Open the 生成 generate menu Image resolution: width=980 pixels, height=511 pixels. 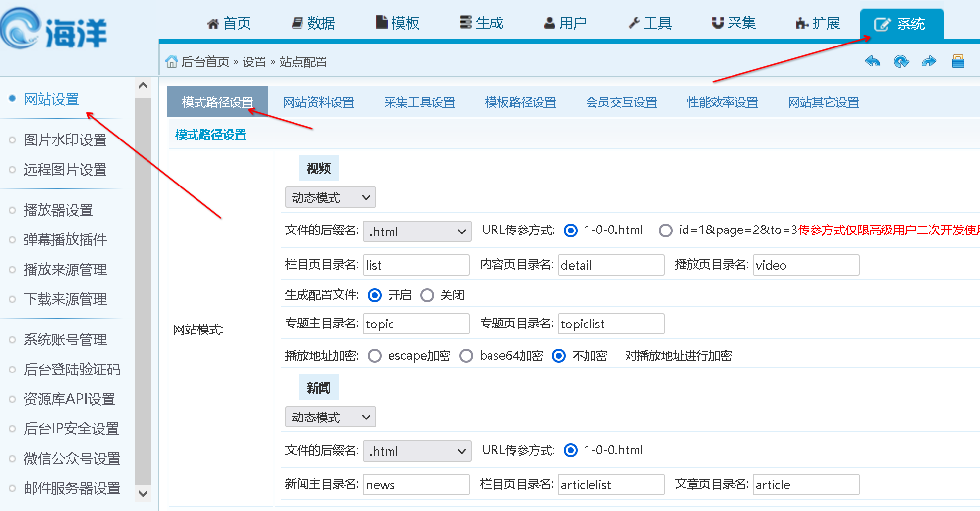pos(482,23)
